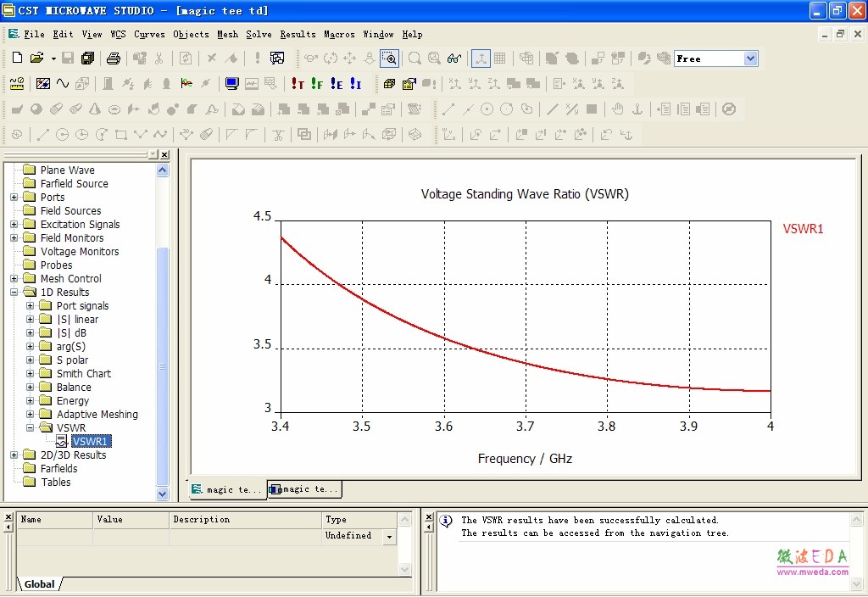Click navigation tree scroll down arrow
The width and height of the screenshot is (868, 597).
click(162, 494)
